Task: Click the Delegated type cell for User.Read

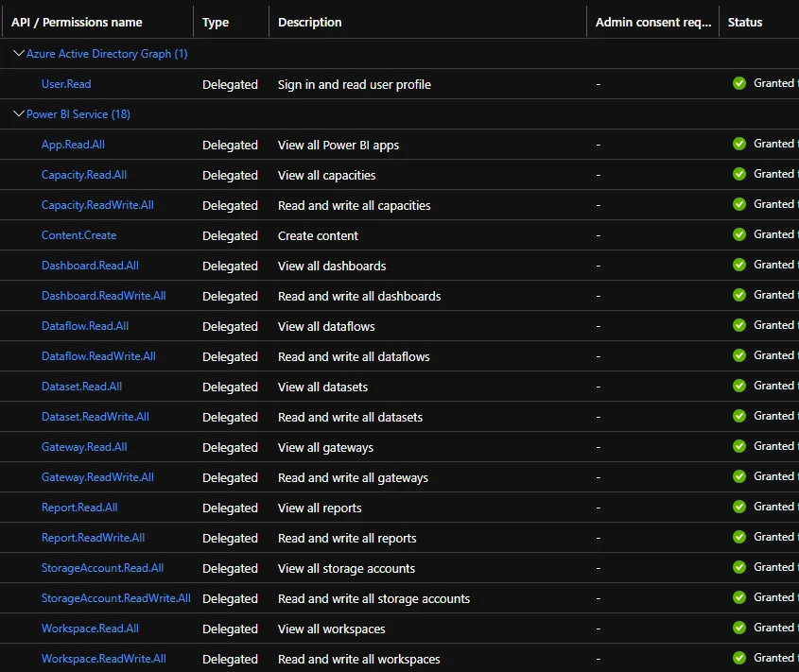Action: [230, 84]
